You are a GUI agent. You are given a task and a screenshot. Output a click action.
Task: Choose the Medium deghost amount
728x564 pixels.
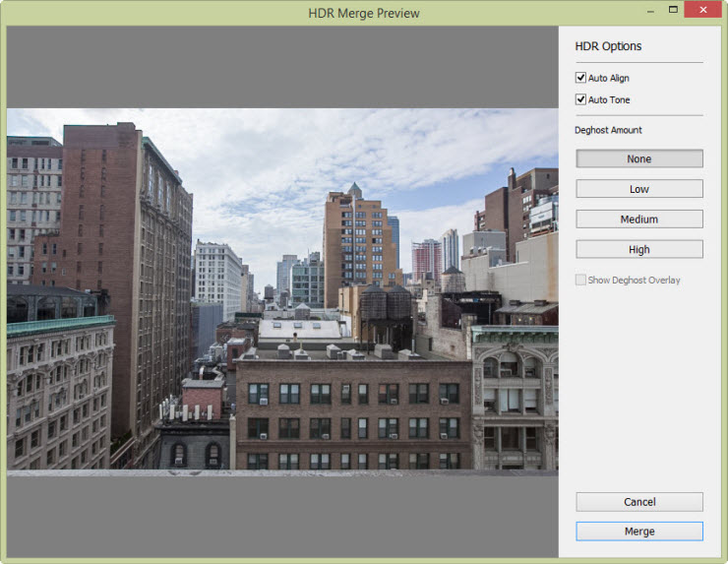(x=638, y=219)
